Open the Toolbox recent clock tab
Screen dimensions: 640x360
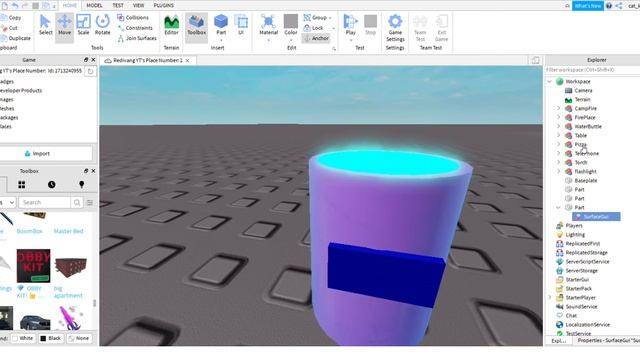pyautogui.click(x=51, y=184)
